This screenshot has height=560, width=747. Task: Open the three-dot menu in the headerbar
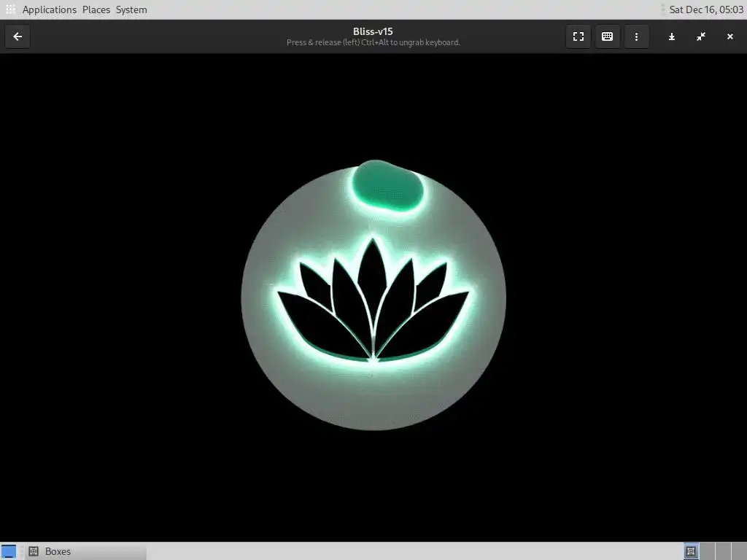(x=636, y=36)
